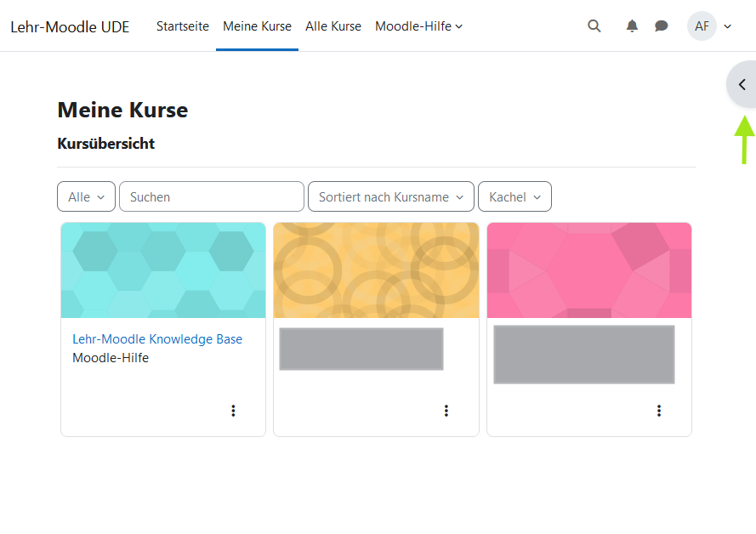Click the Moodle-Hilfe category text on the card
This screenshot has width=756, height=534.
111,358
